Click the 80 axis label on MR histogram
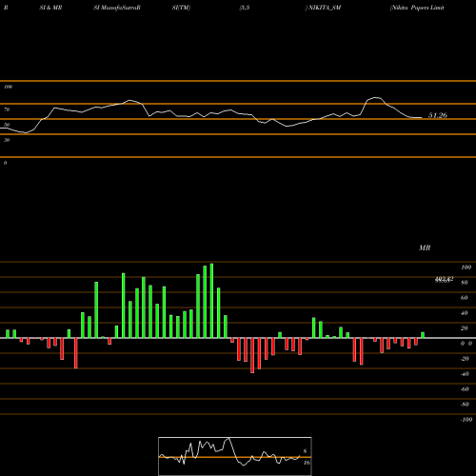The image size is (476, 476). pyautogui.click(x=465, y=283)
